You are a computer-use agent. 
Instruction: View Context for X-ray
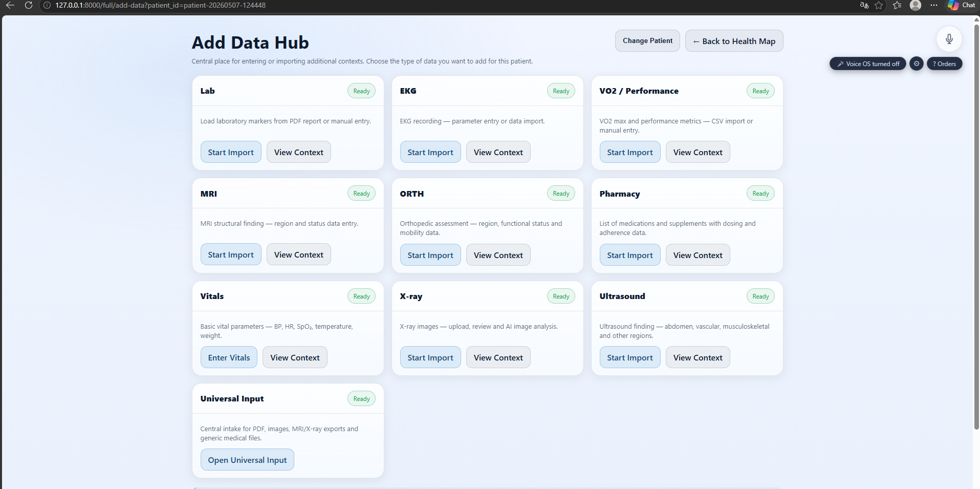498,357
